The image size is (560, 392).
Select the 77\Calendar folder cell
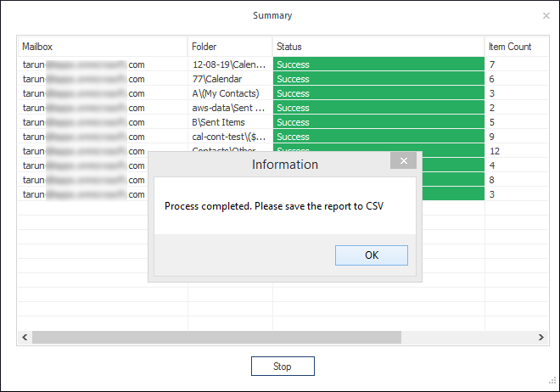230,79
